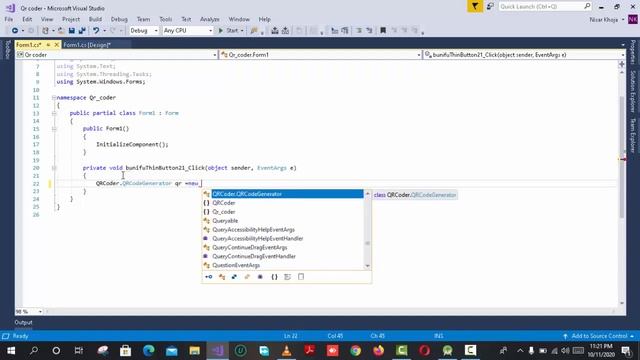Image resolution: width=640 pixels, height=360 pixels.
Task: Select Queryable in the suggestion list
Action: pos(283,221)
